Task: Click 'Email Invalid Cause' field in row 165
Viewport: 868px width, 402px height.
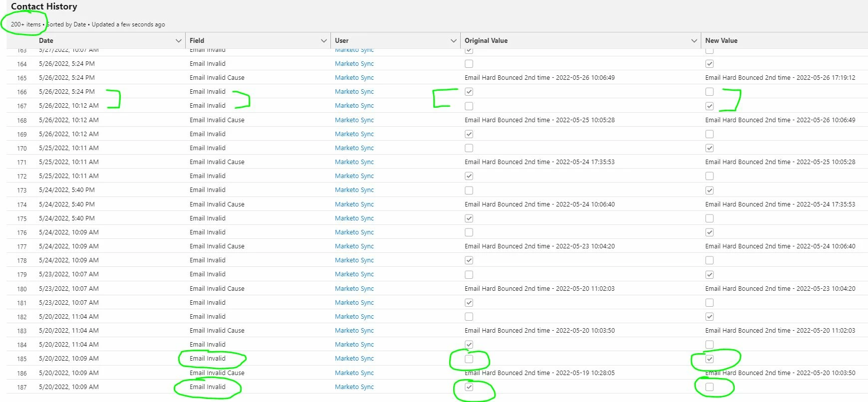Action: pyautogui.click(x=217, y=77)
